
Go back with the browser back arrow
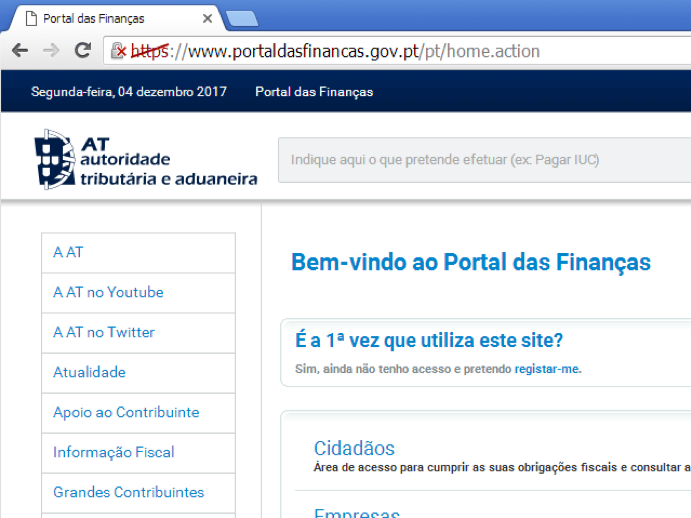20,51
